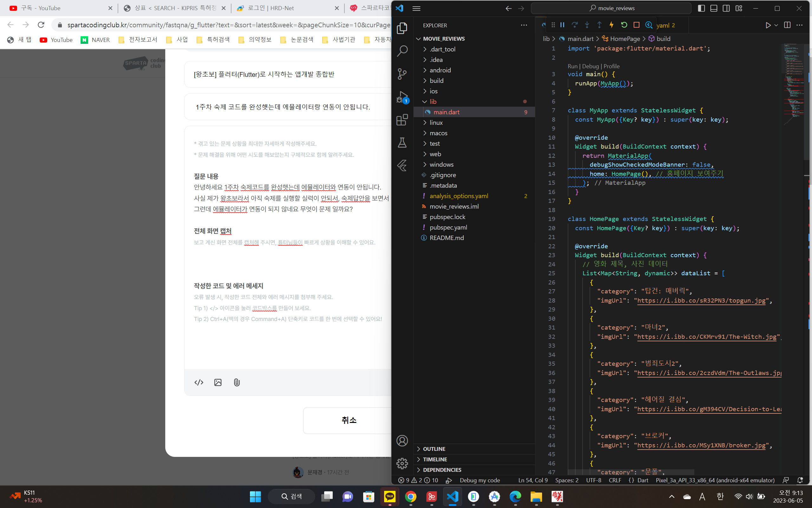812x508 pixels.
Task: Click the editor minimap
Action: point(793,84)
